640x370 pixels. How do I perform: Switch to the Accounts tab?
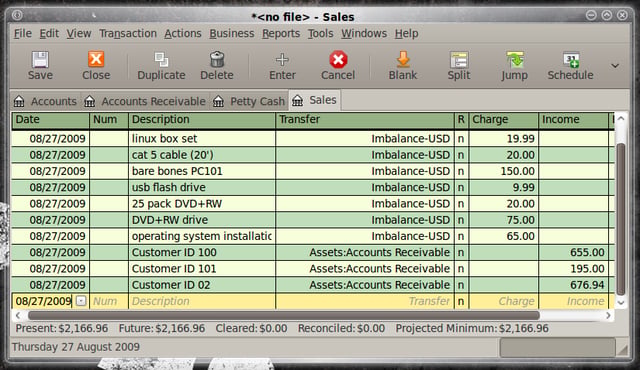45,101
